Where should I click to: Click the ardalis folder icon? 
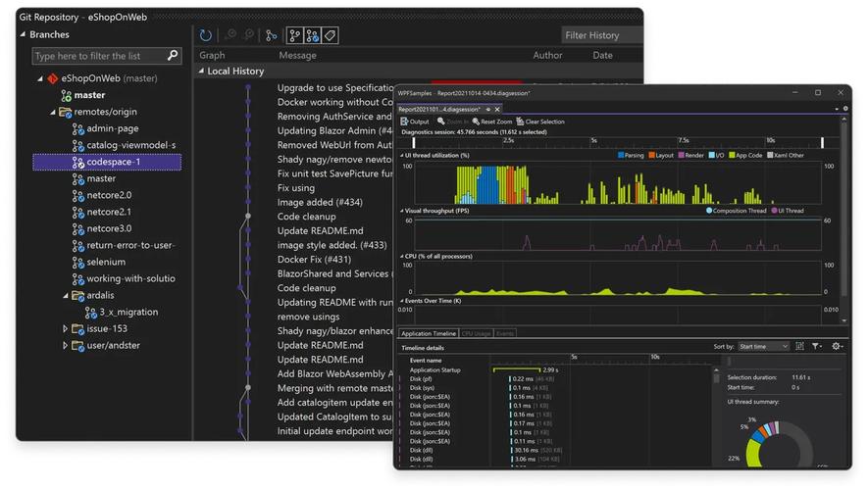coord(78,296)
